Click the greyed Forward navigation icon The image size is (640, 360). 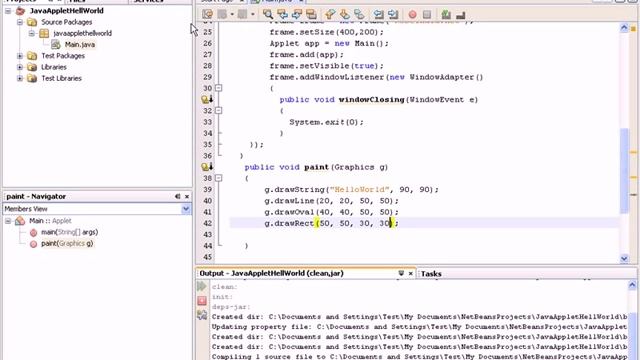(x=242, y=15)
